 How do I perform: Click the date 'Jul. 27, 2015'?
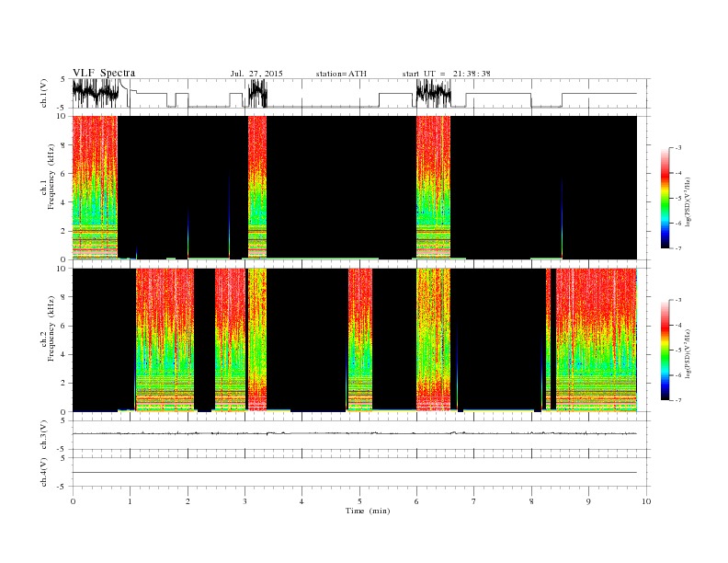(256, 74)
